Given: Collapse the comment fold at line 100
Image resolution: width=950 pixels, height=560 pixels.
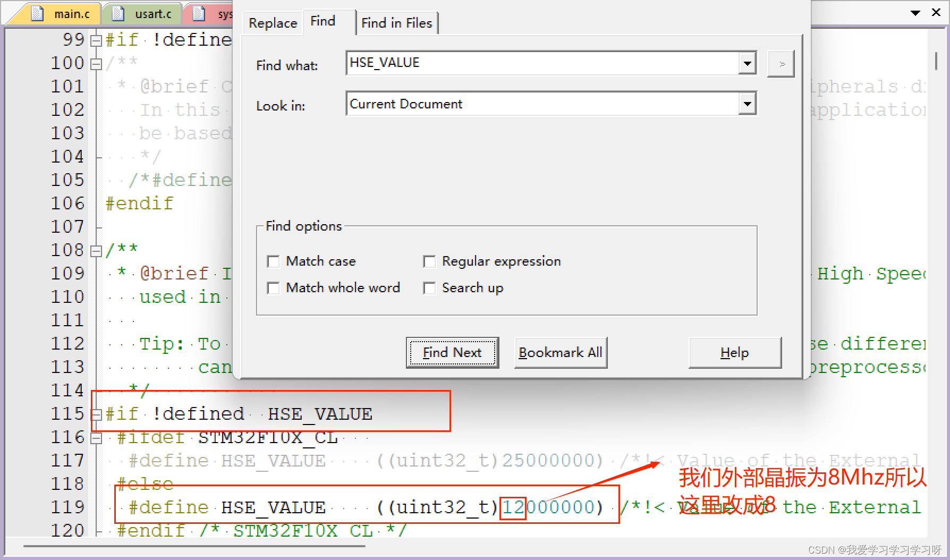Looking at the screenshot, I should pos(96,64).
